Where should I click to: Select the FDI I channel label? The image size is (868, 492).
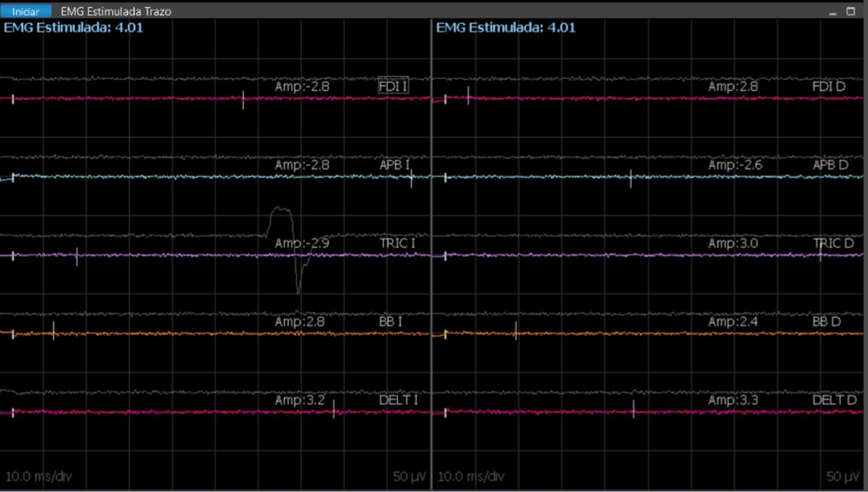tap(393, 86)
